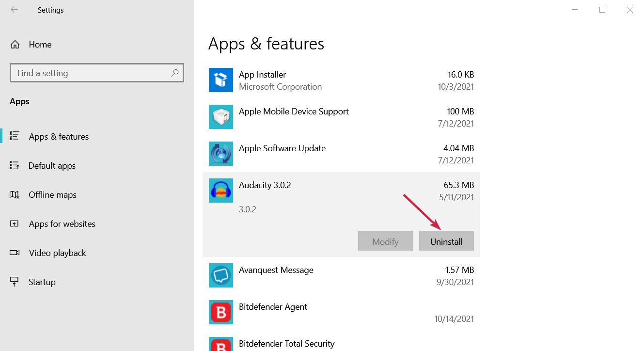This screenshot has height=351, width=644.
Task: Focus the Find a setting field
Action: point(97,73)
